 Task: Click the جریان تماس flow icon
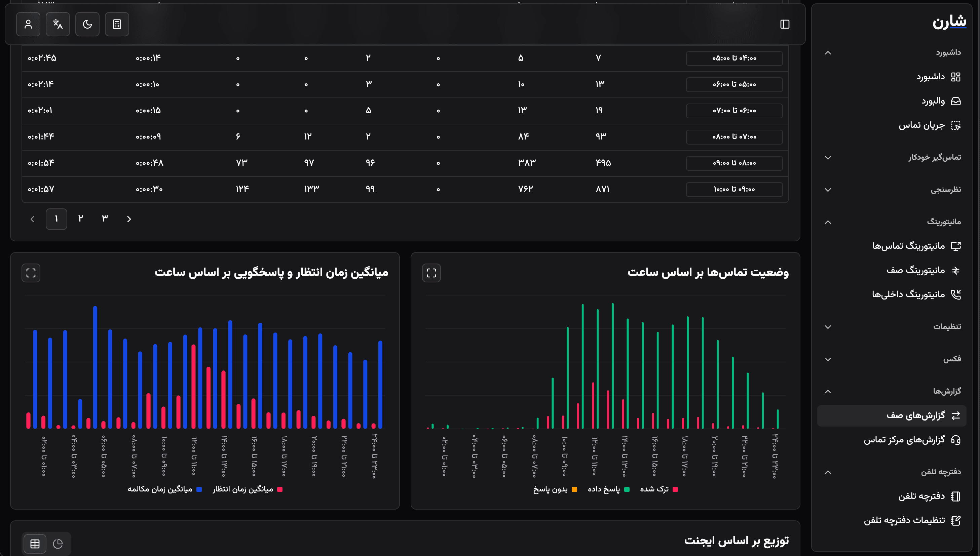click(955, 125)
